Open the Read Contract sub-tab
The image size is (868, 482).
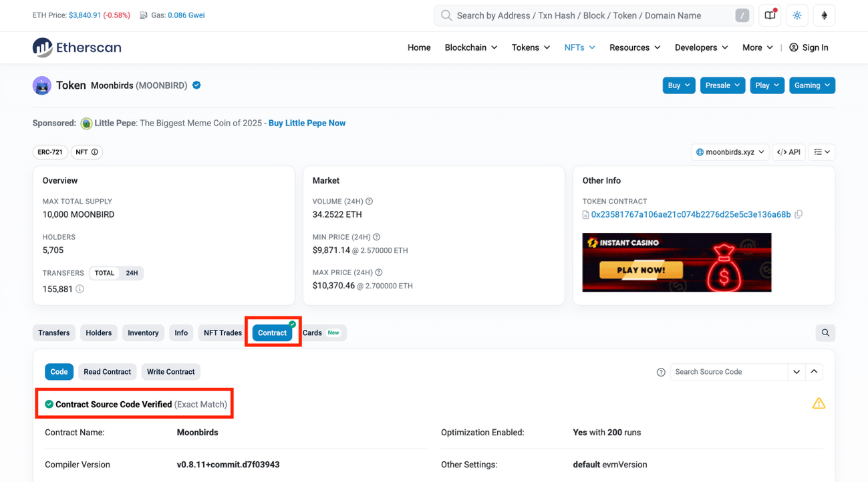107,372
